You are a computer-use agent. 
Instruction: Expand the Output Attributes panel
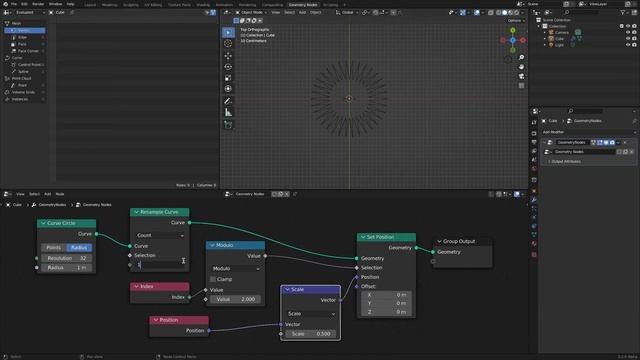(565, 162)
